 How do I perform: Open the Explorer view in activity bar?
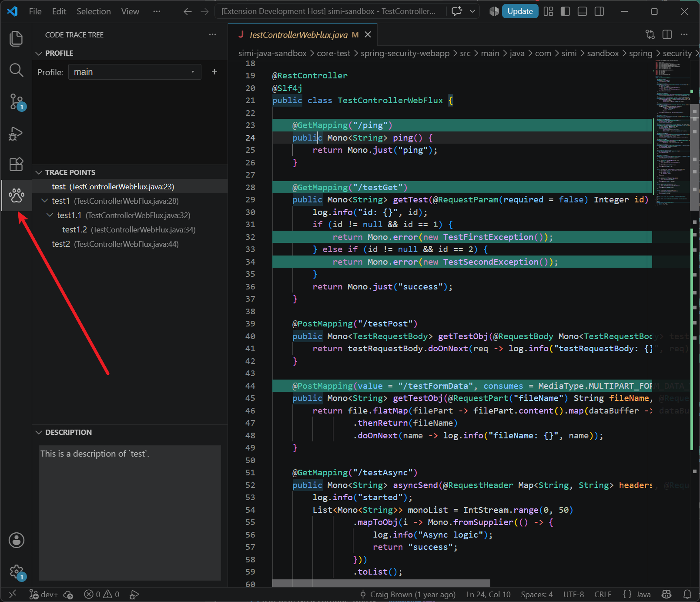[x=16, y=39]
